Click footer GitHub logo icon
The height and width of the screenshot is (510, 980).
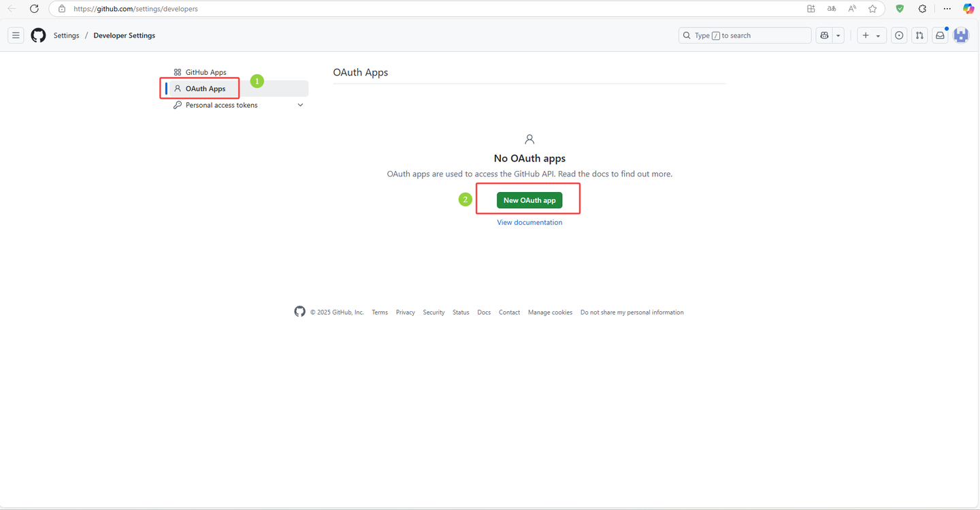pyautogui.click(x=299, y=311)
